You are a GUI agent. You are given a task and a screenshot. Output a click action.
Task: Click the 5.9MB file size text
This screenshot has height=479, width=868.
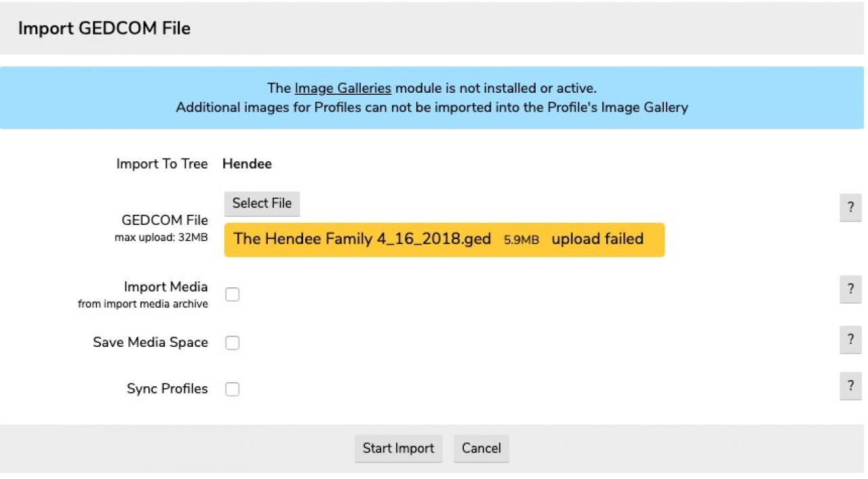pos(521,240)
